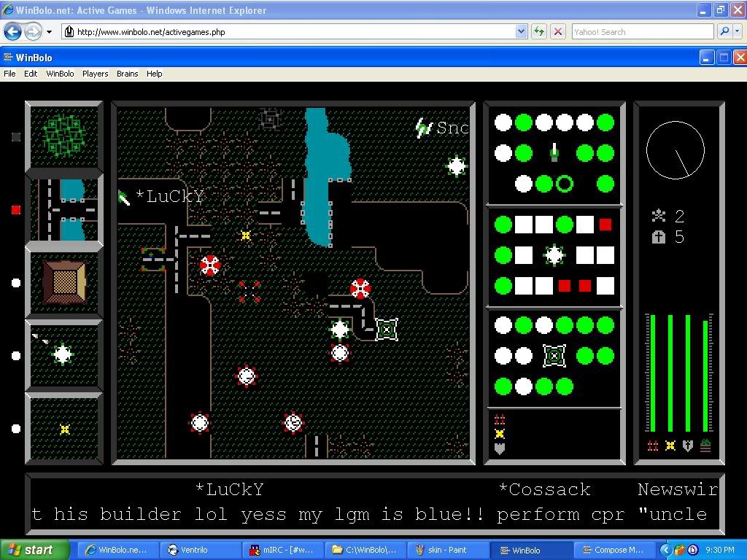The image size is (747, 560).
Task: Toggle the white dot beside mine tool
Action: 16,429
